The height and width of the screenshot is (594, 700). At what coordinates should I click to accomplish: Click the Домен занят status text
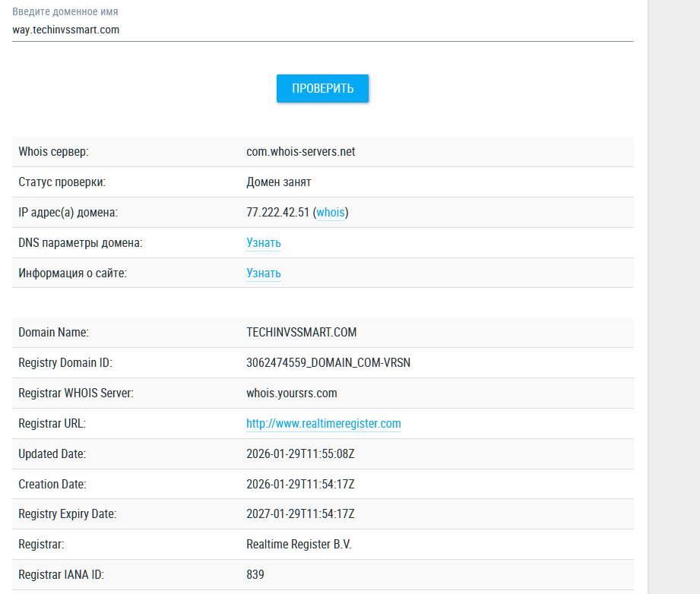click(278, 182)
